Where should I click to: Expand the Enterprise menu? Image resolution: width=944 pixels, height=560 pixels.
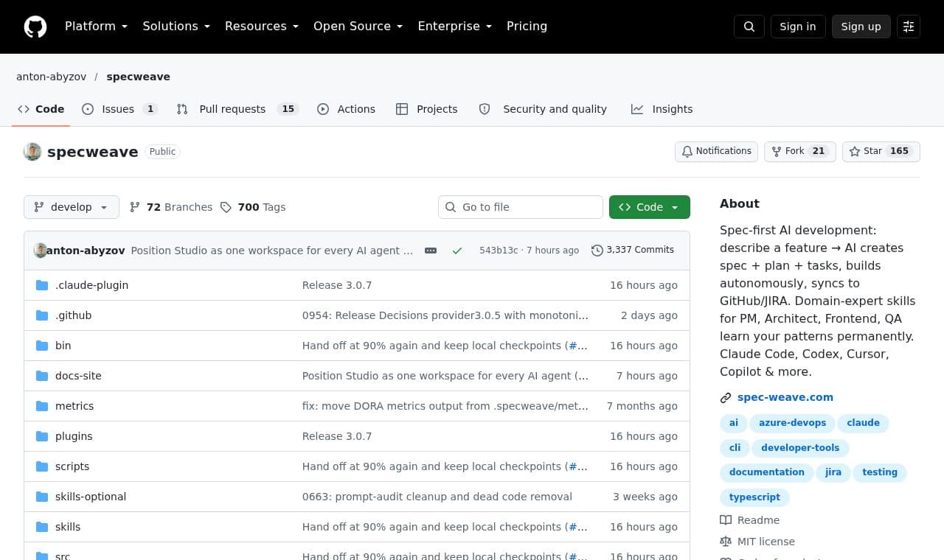pyautogui.click(x=455, y=27)
